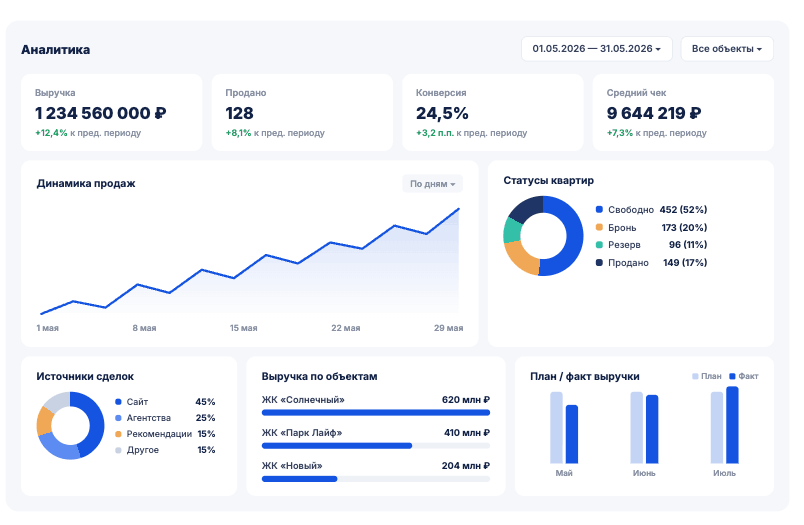This screenshot has height=525, width=804.
Task: Click the ЖК «Новый» progress bar
Action: 376,479
